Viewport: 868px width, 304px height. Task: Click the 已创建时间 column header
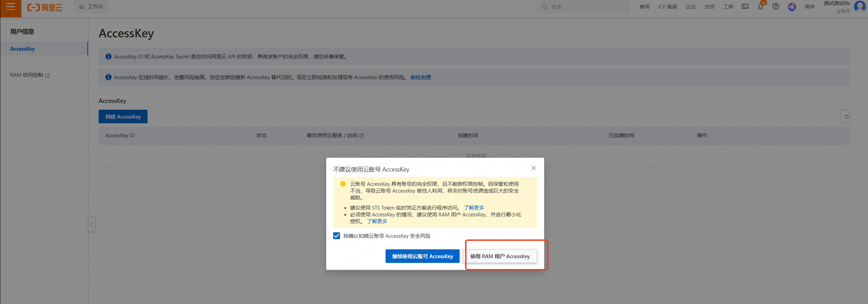(622, 136)
